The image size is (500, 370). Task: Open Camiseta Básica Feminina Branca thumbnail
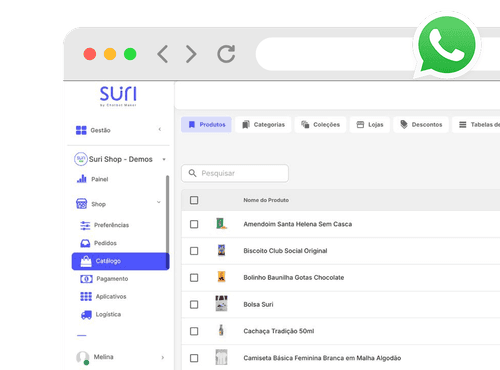click(x=221, y=357)
